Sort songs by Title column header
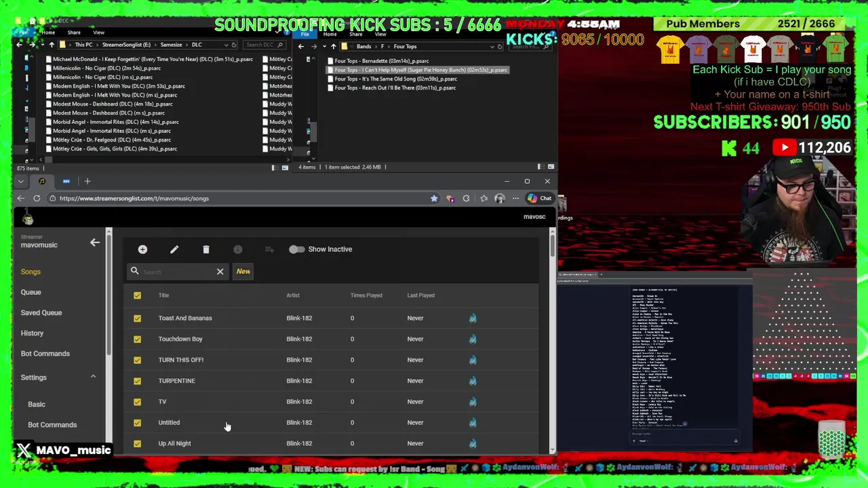The width and height of the screenshot is (868, 488). (x=163, y=296)
